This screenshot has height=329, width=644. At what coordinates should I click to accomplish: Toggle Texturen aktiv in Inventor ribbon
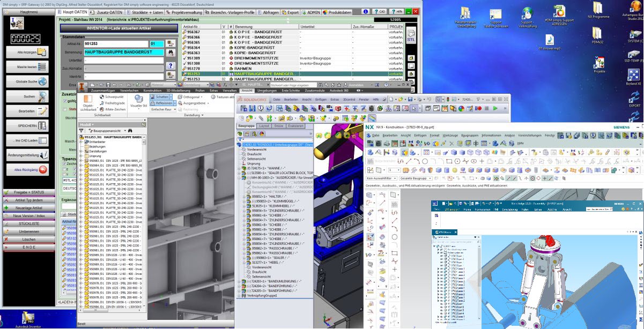pos(223,97)
